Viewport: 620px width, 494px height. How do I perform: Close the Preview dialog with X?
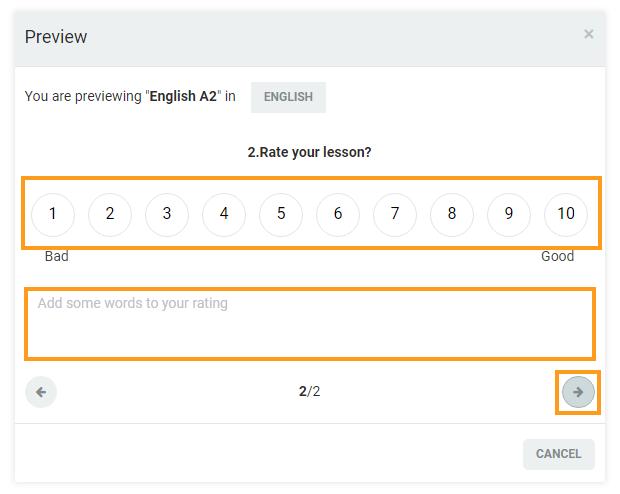588,35
